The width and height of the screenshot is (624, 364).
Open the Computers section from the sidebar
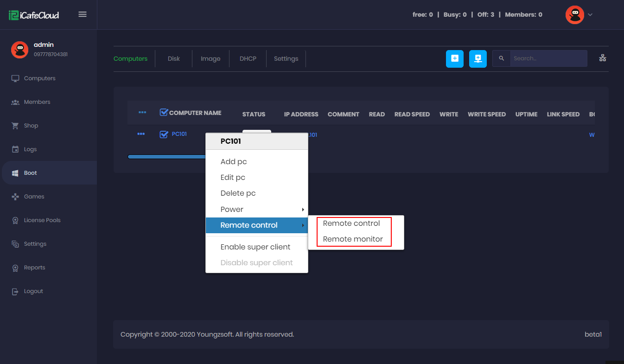[39, 78]
